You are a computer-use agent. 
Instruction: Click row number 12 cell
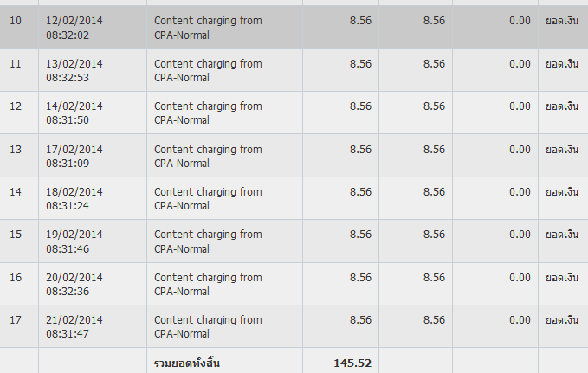pyautogui.click(x=19, y=113)
